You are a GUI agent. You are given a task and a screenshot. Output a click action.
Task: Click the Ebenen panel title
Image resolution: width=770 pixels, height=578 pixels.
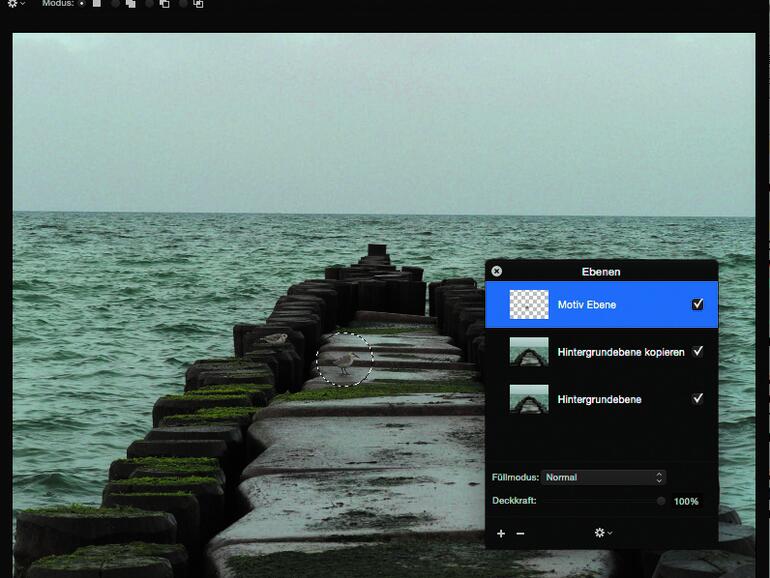601,272
